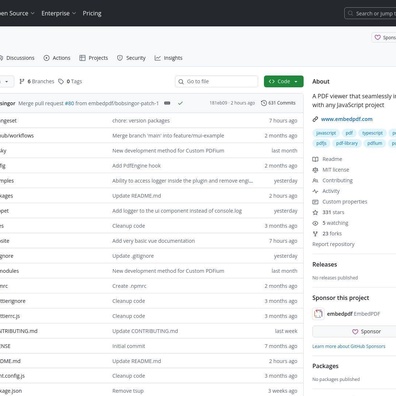Open 'chore: version packages' commit message

(141, 121)
